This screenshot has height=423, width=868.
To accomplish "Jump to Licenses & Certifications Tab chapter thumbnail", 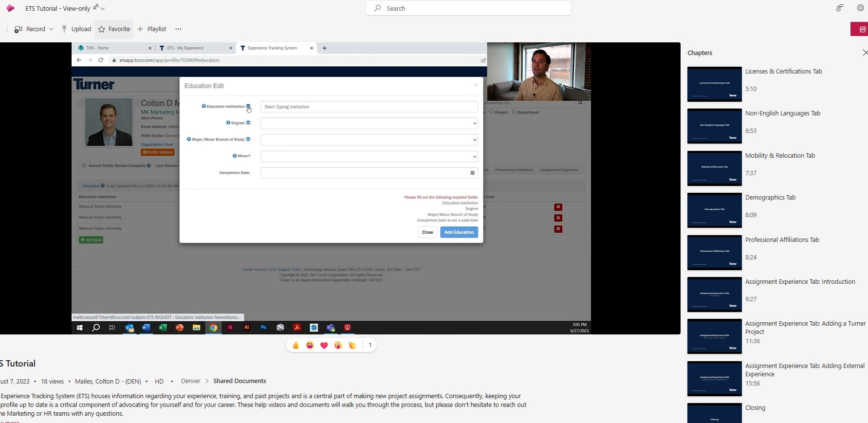I will (715, 84).
